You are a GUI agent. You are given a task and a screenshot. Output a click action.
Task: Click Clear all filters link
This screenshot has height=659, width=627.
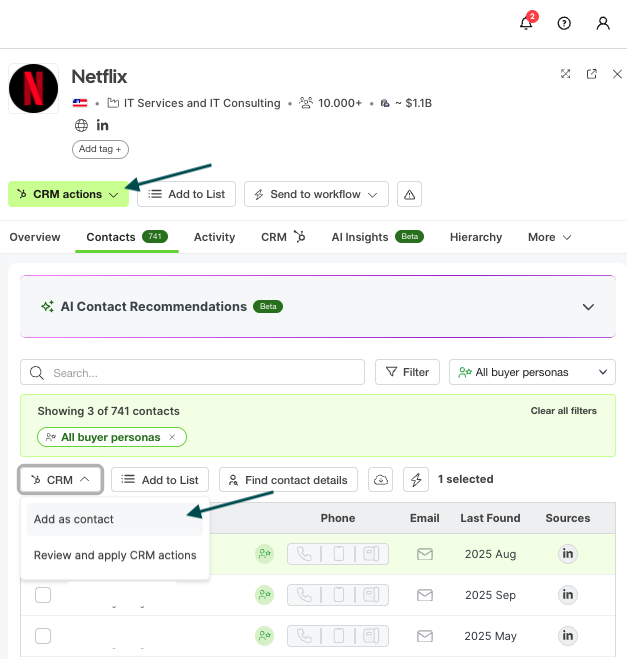[x=564, y=411]
